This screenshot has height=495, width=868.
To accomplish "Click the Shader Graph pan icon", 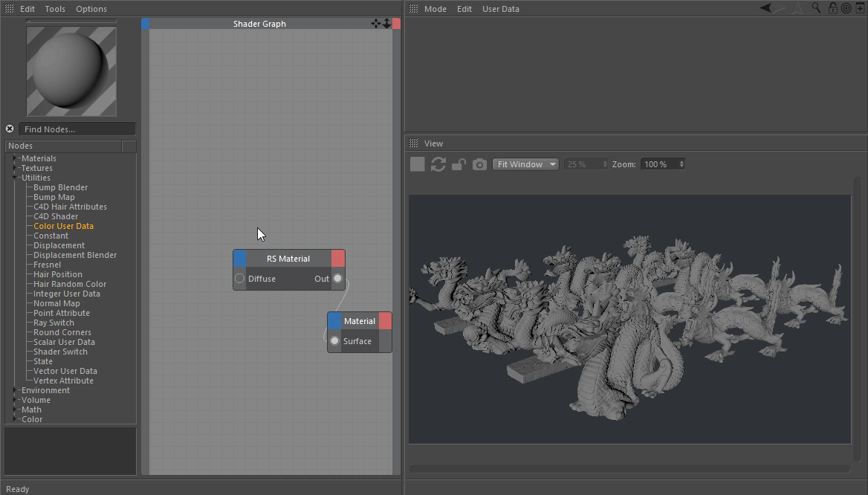I will coord(376,23).
